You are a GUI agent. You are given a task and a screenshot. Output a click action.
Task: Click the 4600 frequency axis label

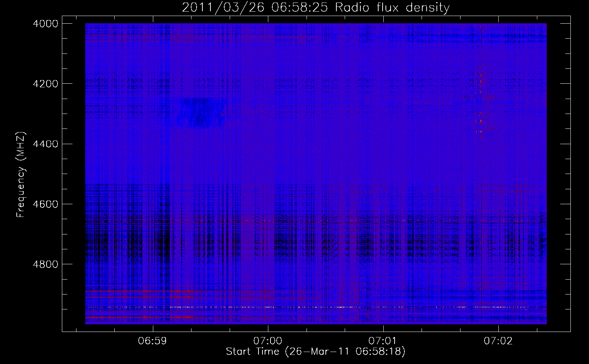point(46,204)
